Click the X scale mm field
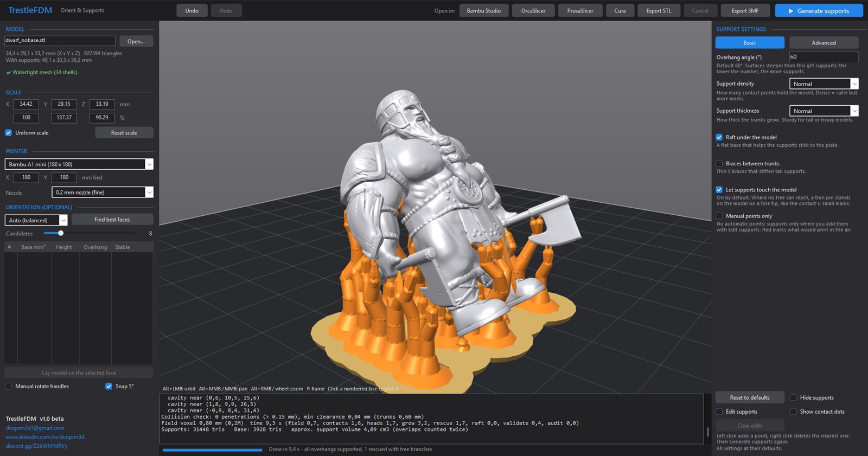Image resolution: width=868 pixels, height=456 pixels. 26,104
